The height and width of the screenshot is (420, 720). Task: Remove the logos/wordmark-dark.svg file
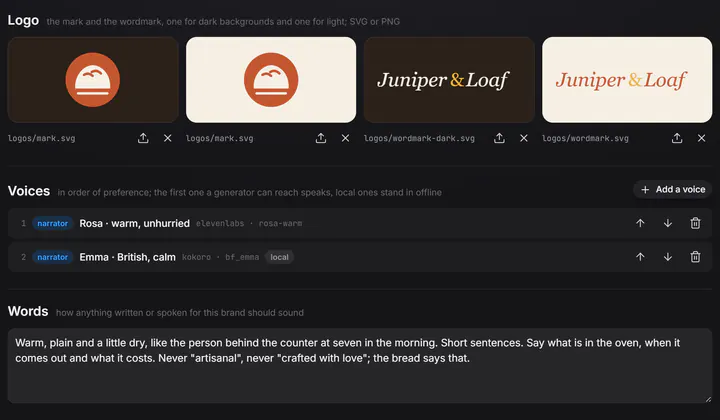pos(523,138)
